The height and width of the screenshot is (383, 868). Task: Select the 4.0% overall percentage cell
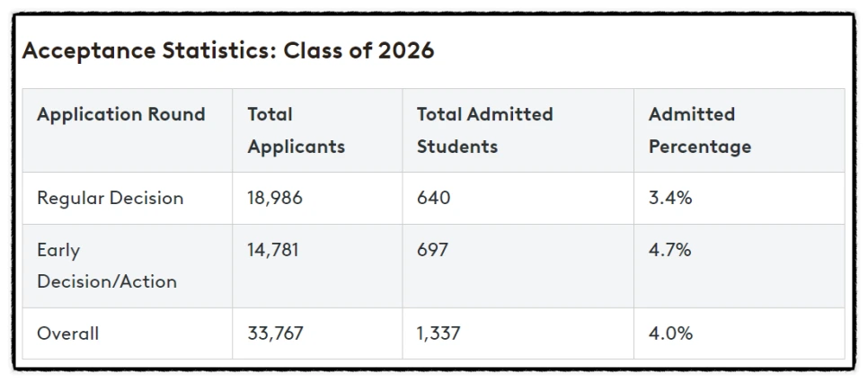pos(670,334)
